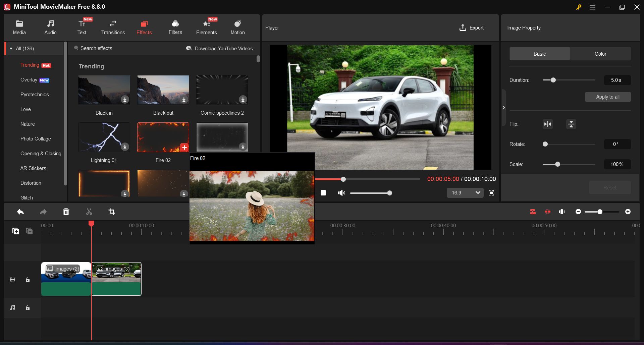This screenshot has height=345, width=644.
Task: Zoom in timeline with plus icon
Action: [x=628, y=212]
